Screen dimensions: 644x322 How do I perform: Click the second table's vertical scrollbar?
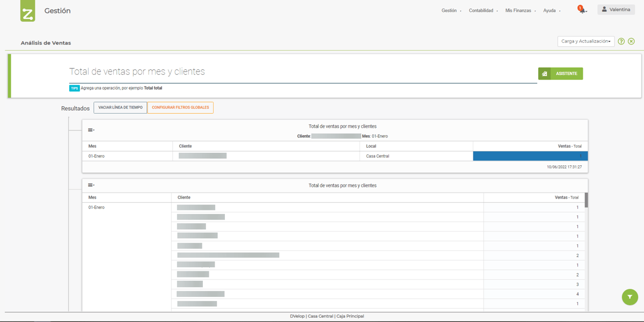pos(586,200)
